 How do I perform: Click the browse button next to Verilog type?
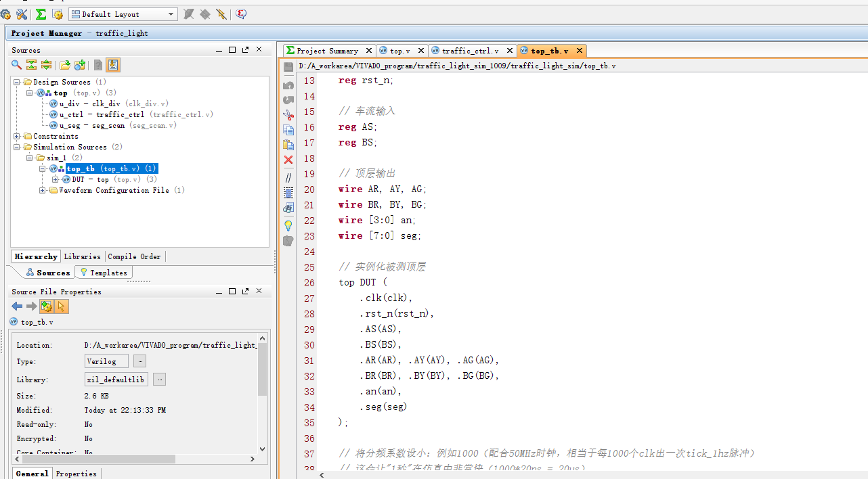[x=139, y=361]
